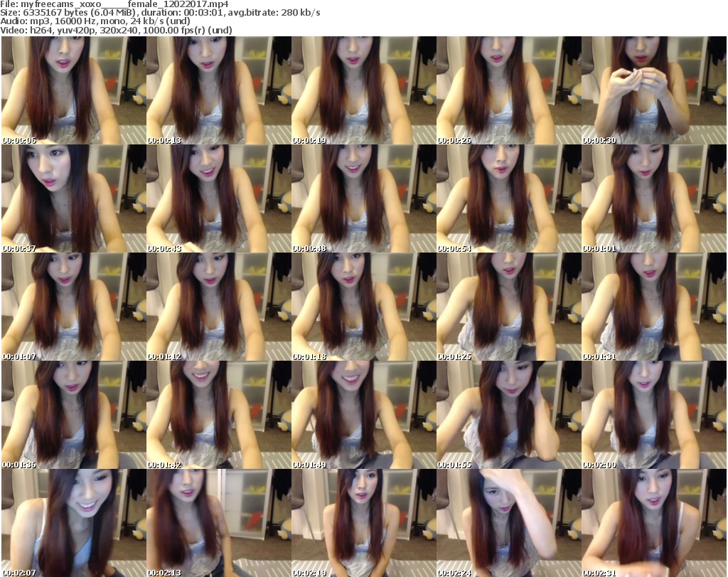Screen dimensions: 728x577
Task: Open the thumbnail stamped 00:02:13
Action: (x=219, y=523)
